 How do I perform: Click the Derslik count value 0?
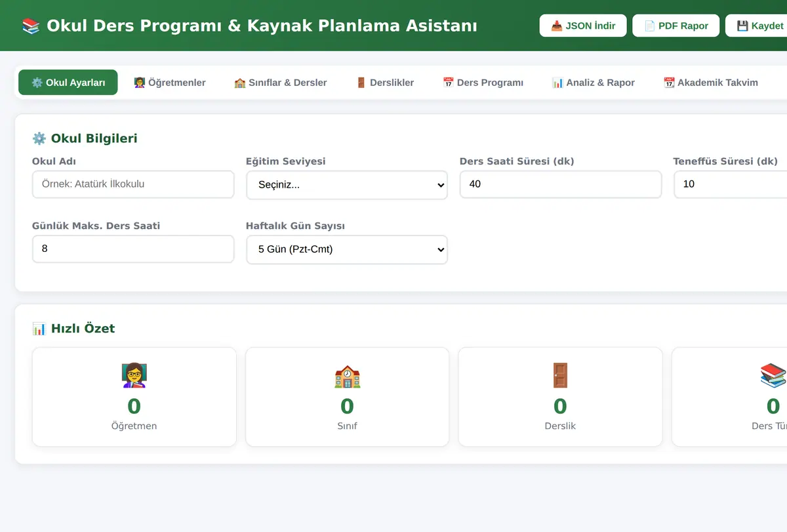[560, 407]
